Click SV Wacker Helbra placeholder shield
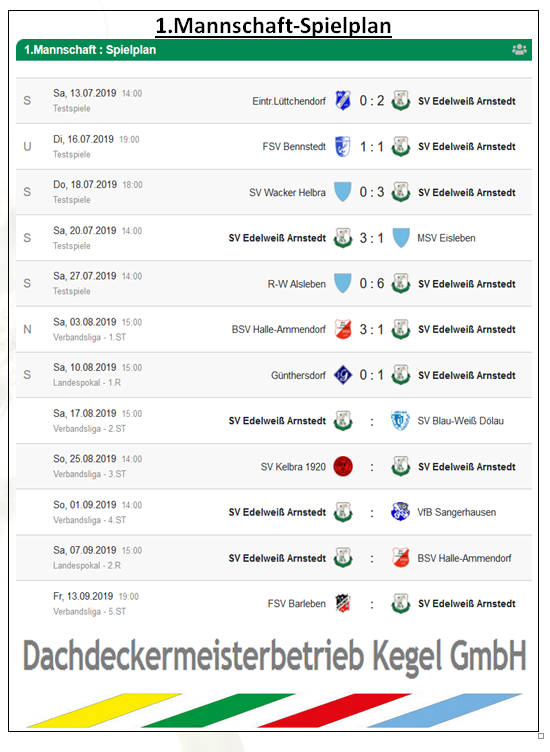Screen dimensions: 550x752 pyautogui.click(x=342, y=192)
